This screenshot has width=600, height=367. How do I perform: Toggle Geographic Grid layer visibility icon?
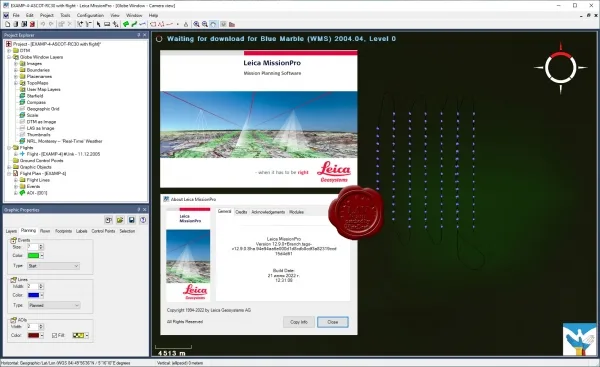23,109
